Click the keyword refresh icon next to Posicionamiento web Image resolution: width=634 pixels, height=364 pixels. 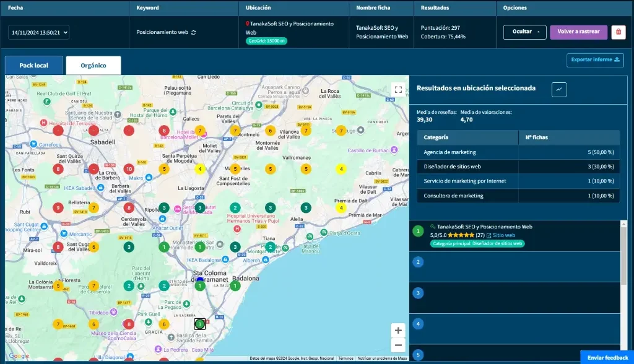coord(194,32)
